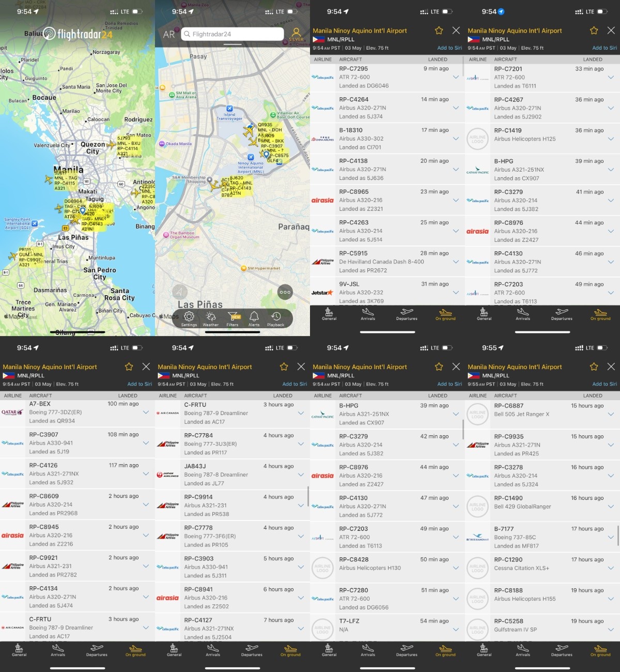Expand the RP-C6887 Bell 505 row chevron
The image size is (620, 672).
(611, 414)
